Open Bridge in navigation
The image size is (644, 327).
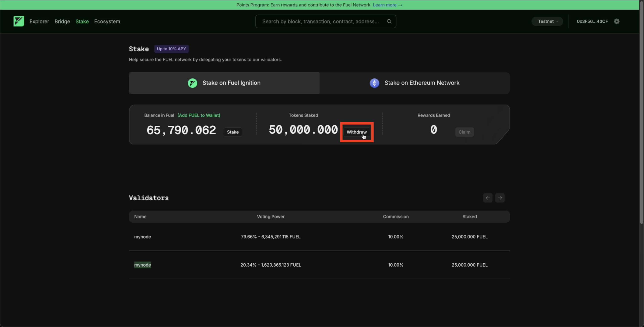pyautogui.click(x=62, y=22)
